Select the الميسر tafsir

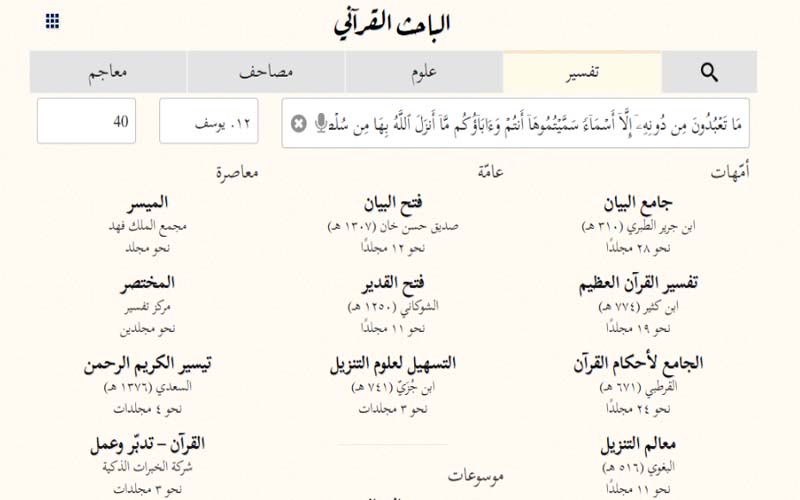(x=147, y=204)
